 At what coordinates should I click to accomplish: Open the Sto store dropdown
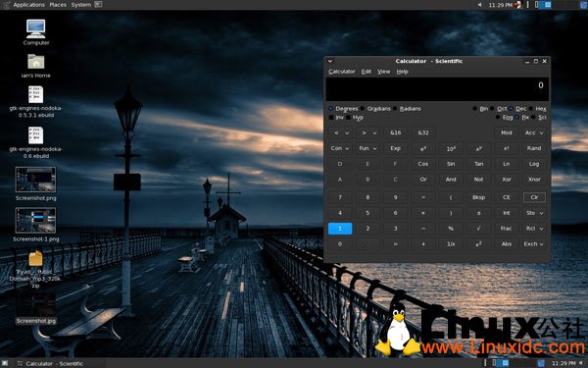(534, 213)
